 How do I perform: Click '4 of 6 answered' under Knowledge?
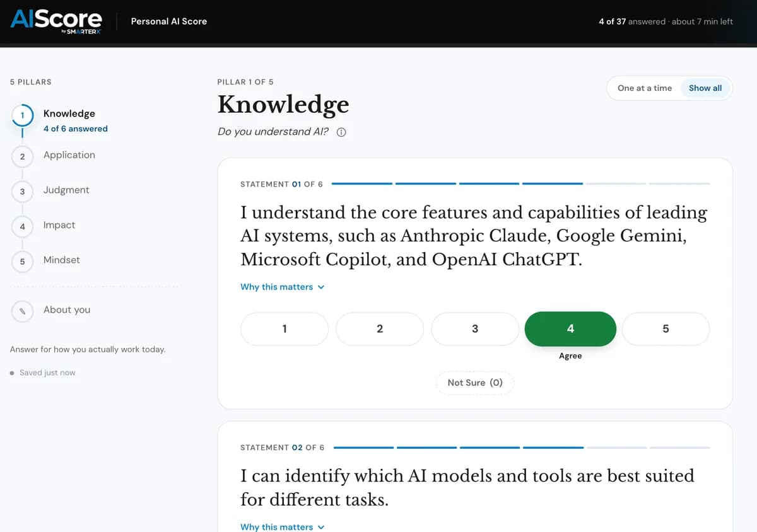point(76,129)
